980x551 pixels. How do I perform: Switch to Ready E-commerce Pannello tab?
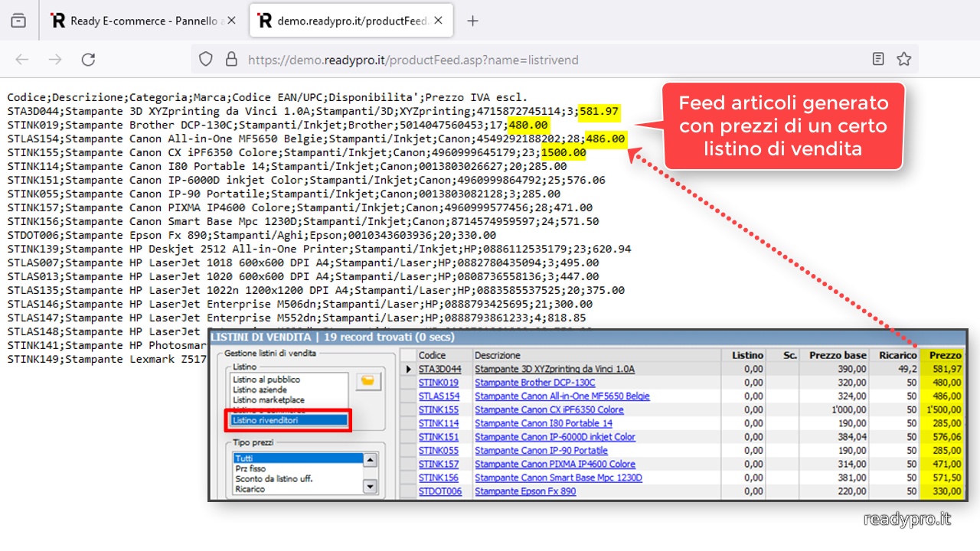143,21
